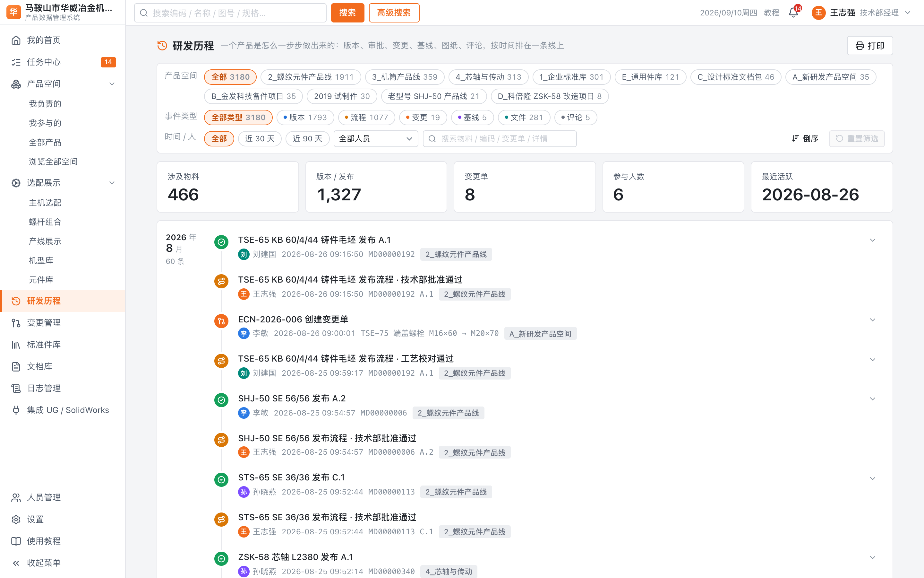Filter product space by 2_螺纹元件产品线
The width and height of the screenshot is (924, 578).
311,77
